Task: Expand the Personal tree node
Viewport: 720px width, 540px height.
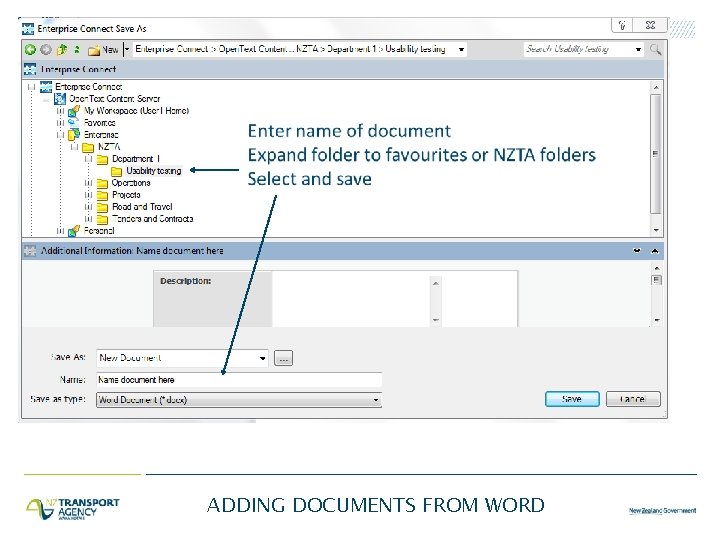Action: (x=60, y=231)
